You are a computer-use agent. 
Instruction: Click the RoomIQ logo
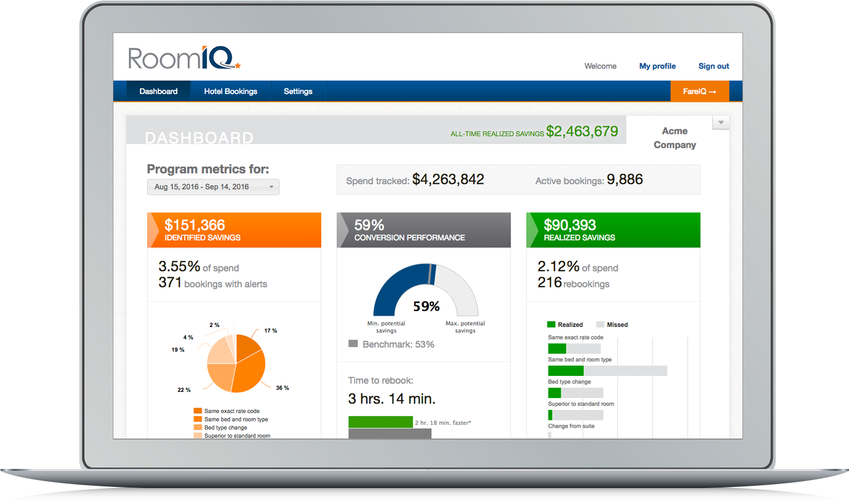[183, 59]
